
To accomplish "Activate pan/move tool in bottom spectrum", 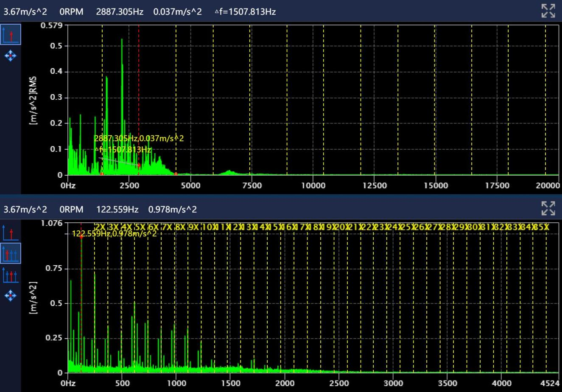I will [11, 295].
